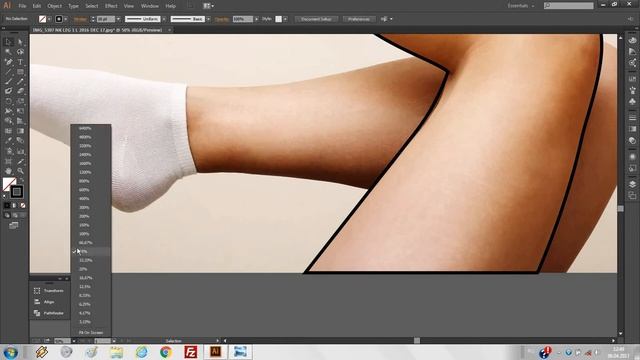Select the Blob Brush tool
The height and width of the screenshot is (360, 640).
click(x=9, y=91)
